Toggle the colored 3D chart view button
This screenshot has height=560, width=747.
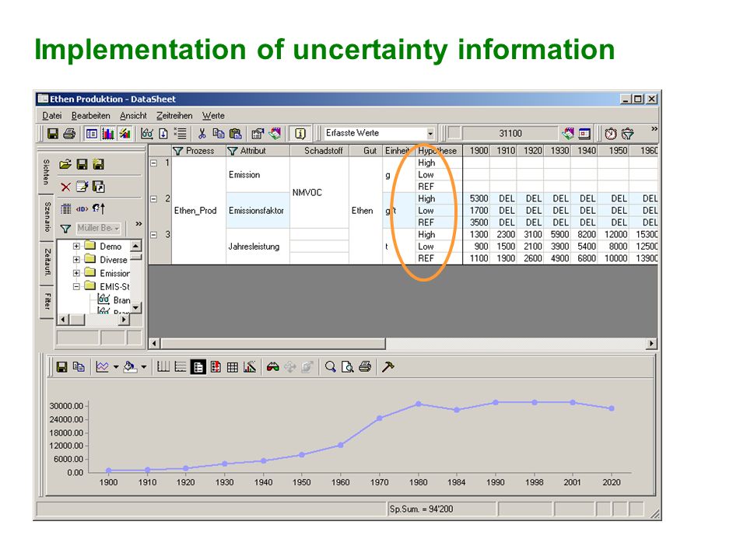(124, 134)
